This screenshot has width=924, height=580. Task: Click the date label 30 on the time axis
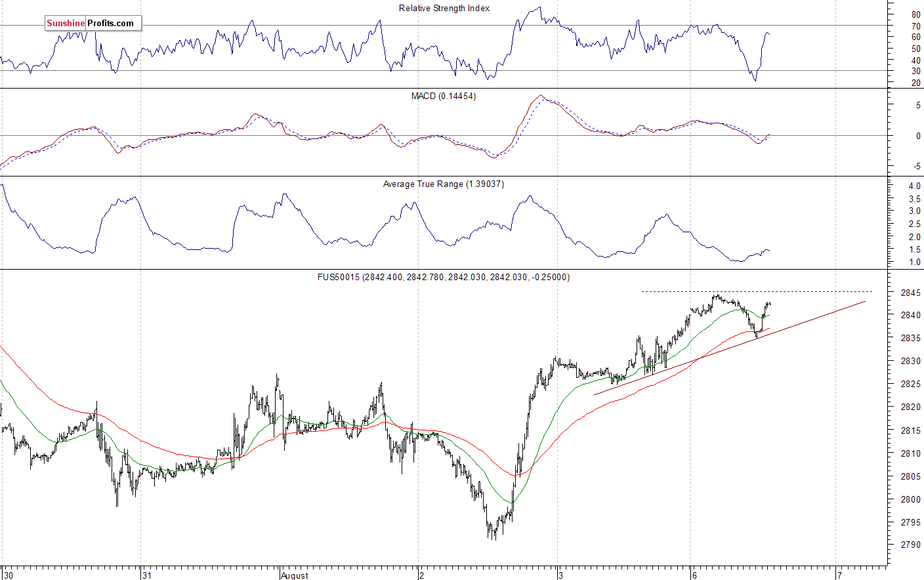9,575
